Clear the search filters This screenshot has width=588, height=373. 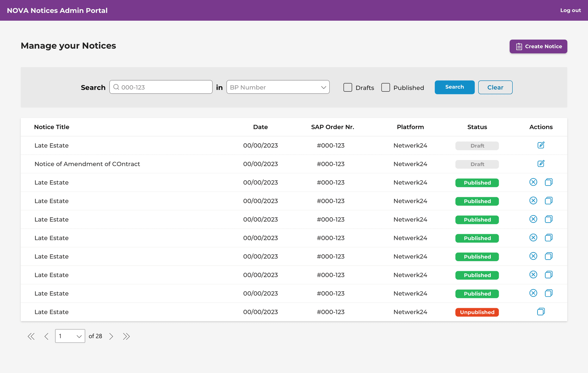point(495,88)
